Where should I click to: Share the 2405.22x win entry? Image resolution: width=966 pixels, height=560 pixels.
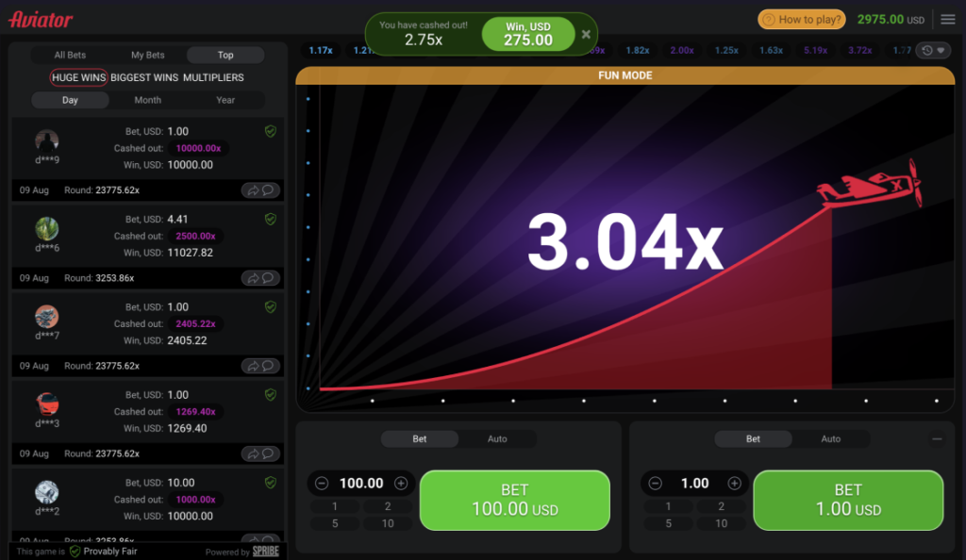[253, 366]
